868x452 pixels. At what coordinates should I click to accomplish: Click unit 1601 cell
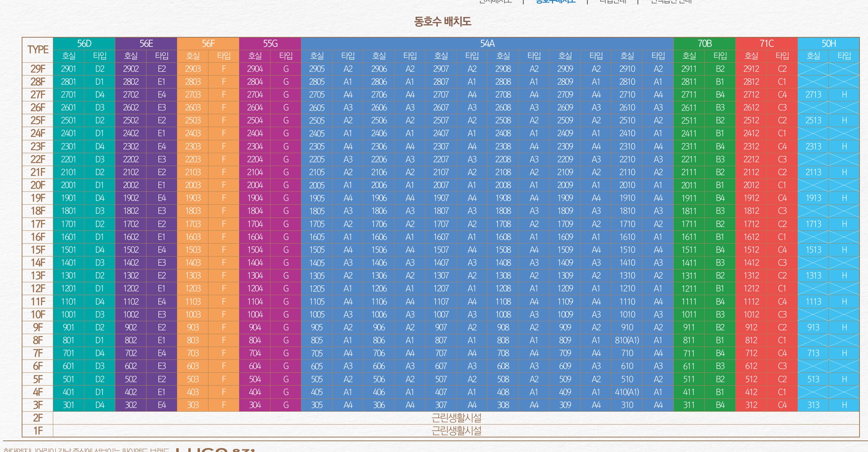69,237
